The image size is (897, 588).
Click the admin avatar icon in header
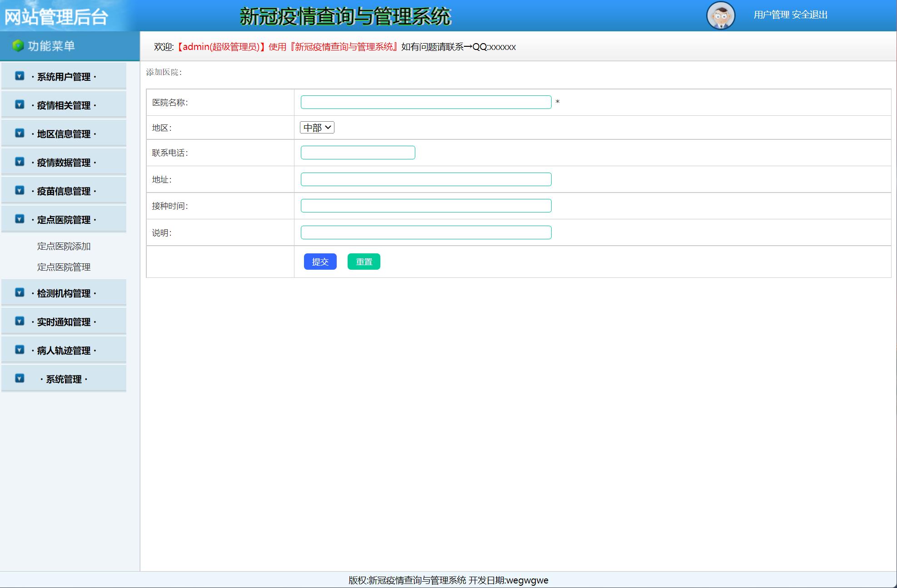pos(721,15)
